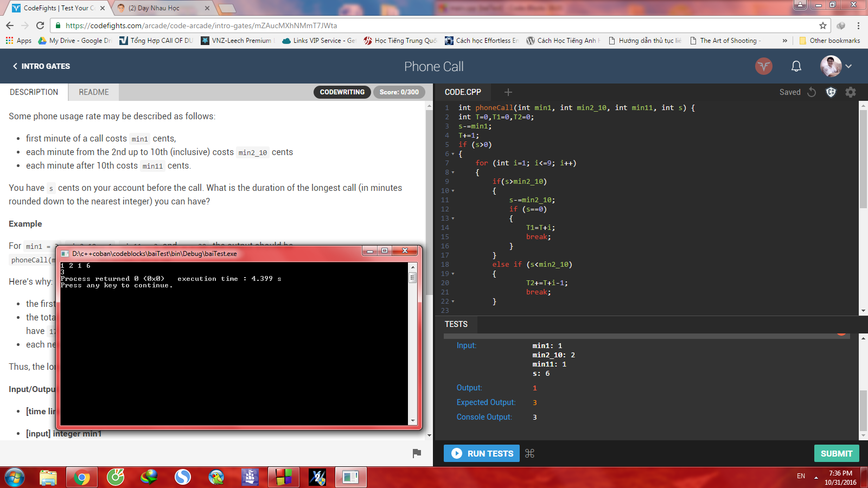Collapse the code fold arrow at line 10
This screenshot has width=868, height=488.
(453, 191)
